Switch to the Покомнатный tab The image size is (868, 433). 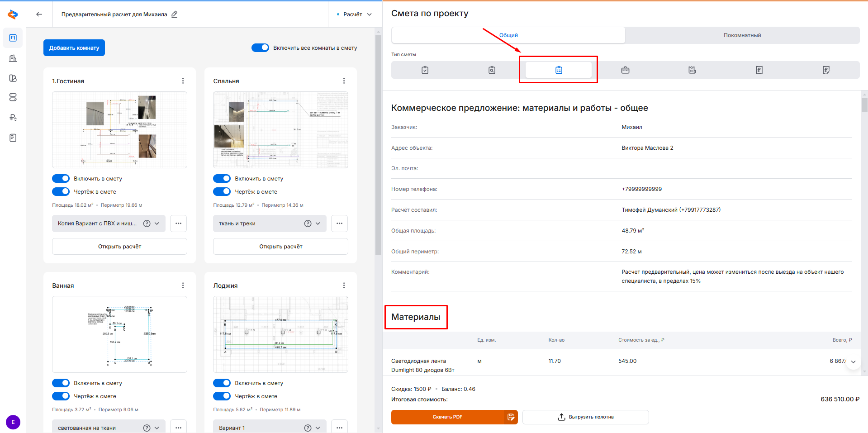pos(742,35)
